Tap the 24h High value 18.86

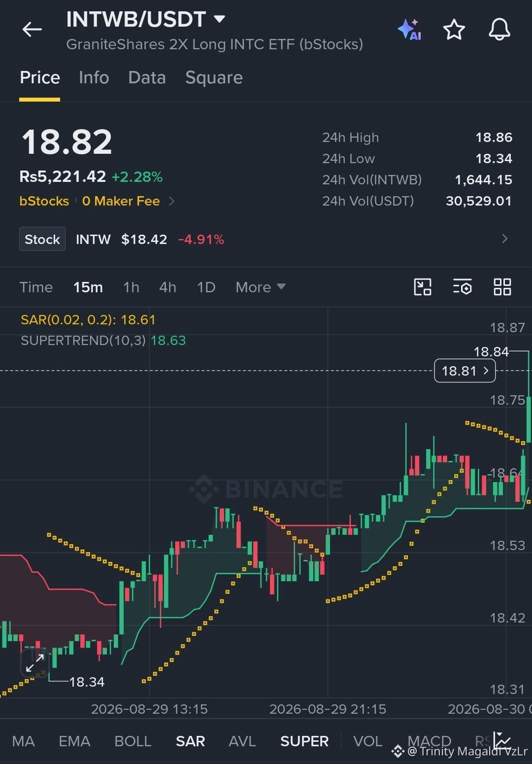[494, 138]
